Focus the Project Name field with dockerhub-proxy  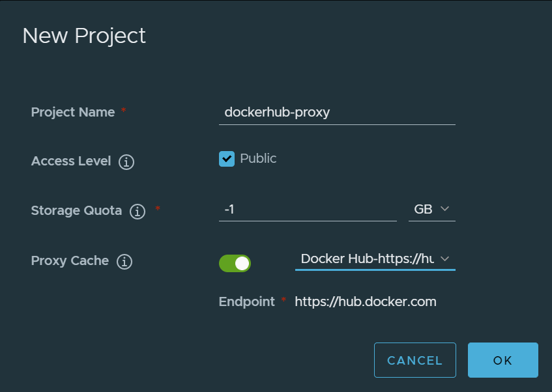(336, 113)
